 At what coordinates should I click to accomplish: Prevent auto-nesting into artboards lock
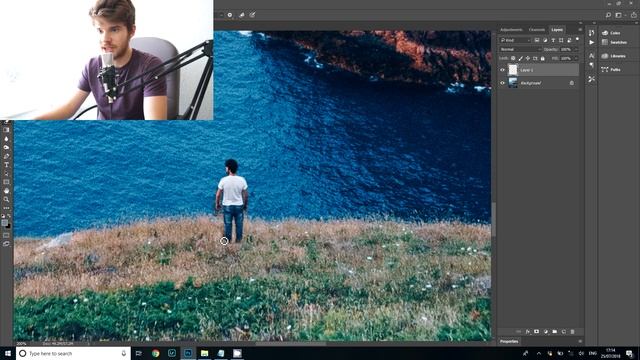click(x=535, y=58)
